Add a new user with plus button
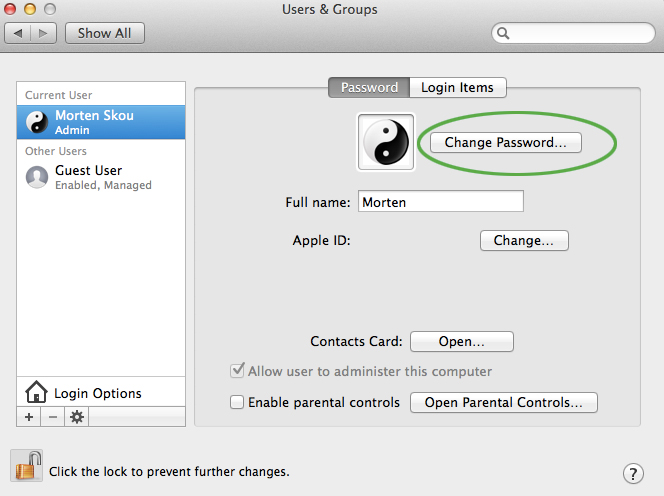The width and height of the screenshot is (664, 496). (x=29, y=417)
